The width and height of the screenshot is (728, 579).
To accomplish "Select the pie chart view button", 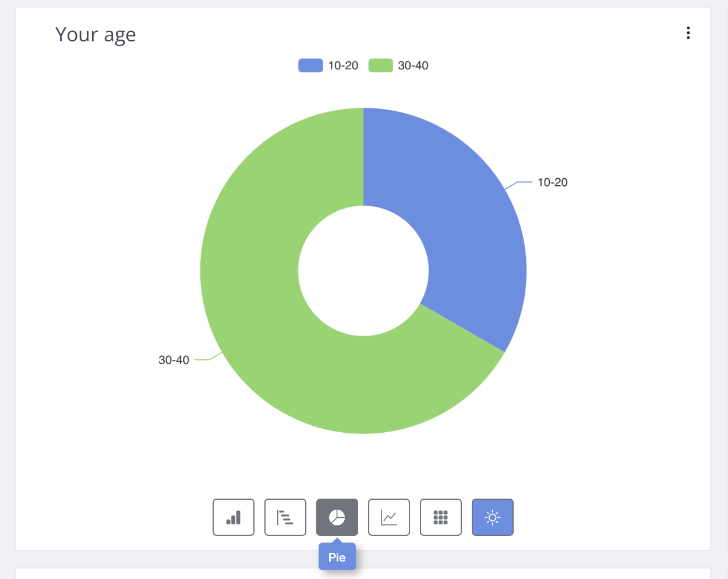I will coord(337,517).
